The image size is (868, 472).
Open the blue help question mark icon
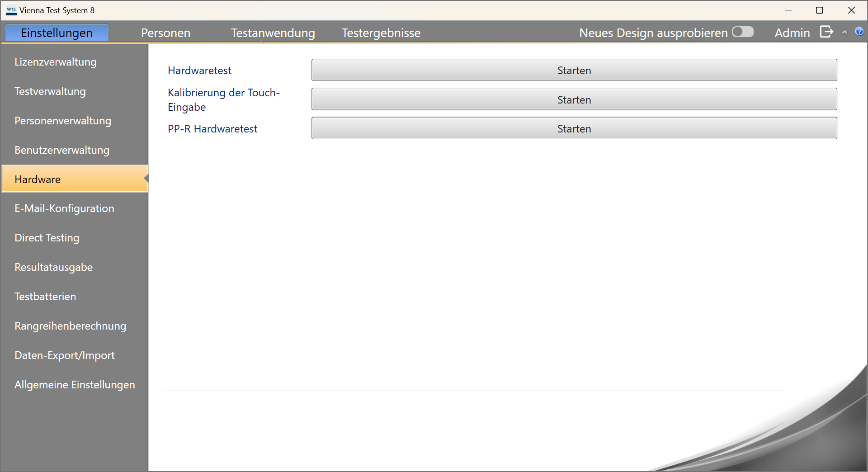(x=859, y=32)
